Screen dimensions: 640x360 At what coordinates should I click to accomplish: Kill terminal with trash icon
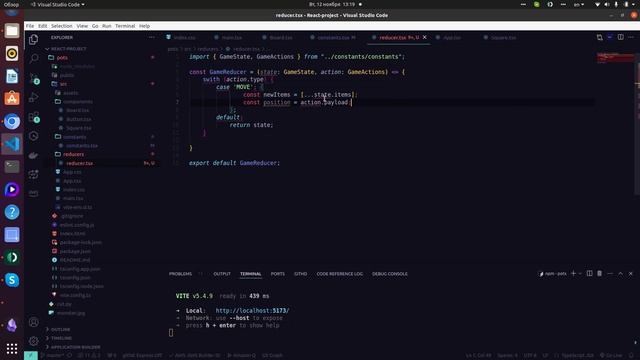tap(600, 273)
